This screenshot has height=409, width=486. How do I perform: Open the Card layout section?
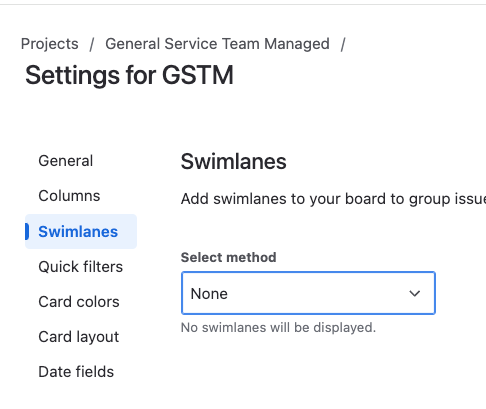pyautogui.click(x=79, y=337)
